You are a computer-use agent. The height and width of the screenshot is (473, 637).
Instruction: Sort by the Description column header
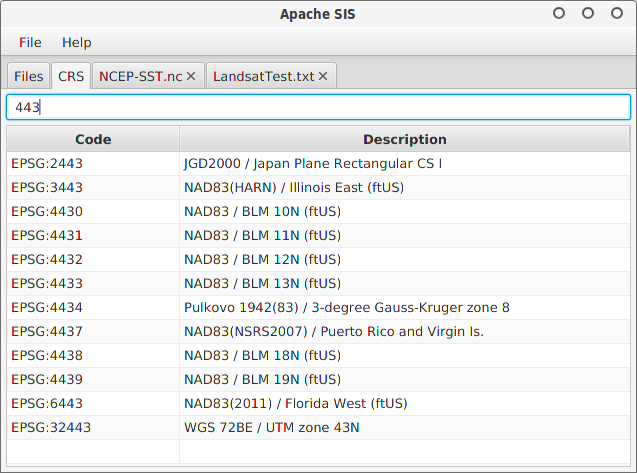pyautogui.click(x=405, y=139)
